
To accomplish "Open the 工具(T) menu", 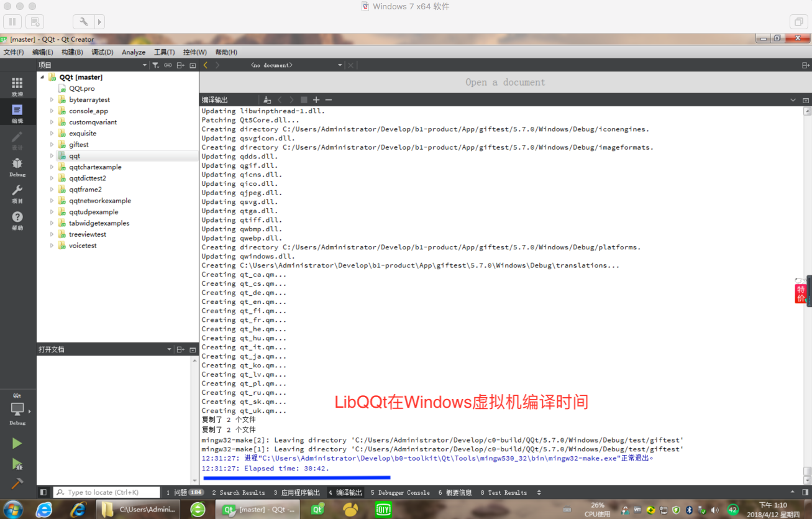I will [x=165, y=52].
